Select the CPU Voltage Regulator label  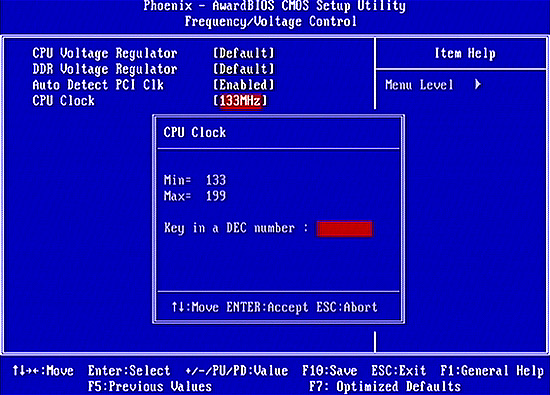(x=105, y=54)
